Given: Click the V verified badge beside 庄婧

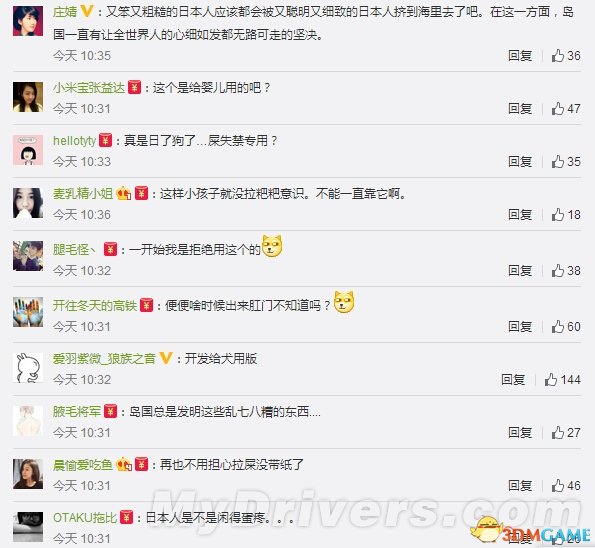Looking at the screenshot, I should click(x=87, y=11).
